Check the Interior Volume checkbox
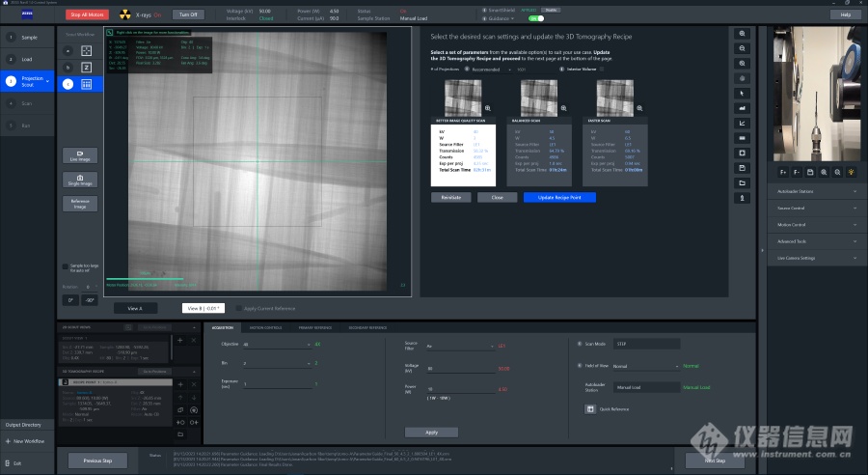The width and height of the screenshot is (868, 475). pyautogui.click(x=602, y=70)
